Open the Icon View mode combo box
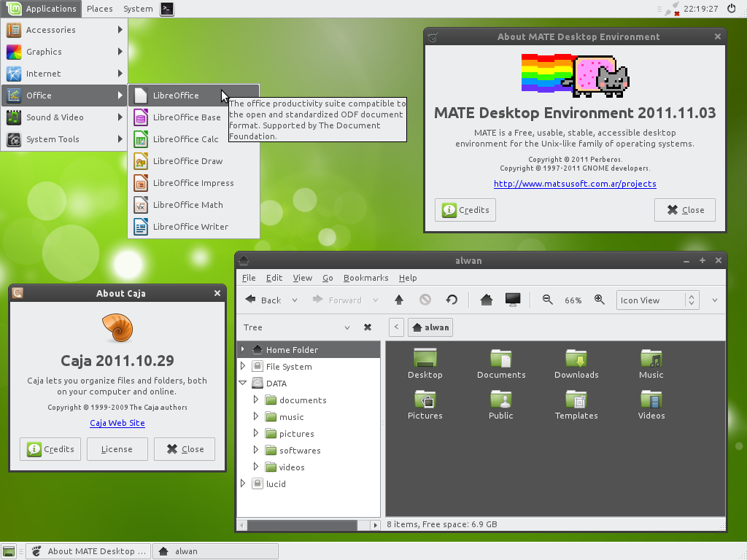 point(657,300)
